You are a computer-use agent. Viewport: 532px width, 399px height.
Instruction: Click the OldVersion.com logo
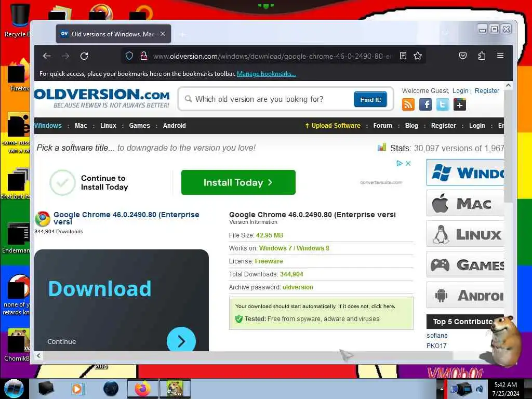click(x=102, y=98)
